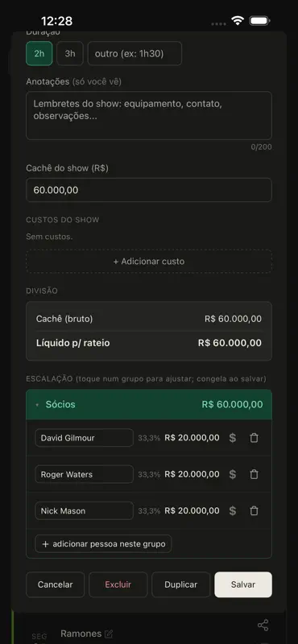Delete David Gilmour with trash icon
The image size is (298, 644).
pos(255,438)
